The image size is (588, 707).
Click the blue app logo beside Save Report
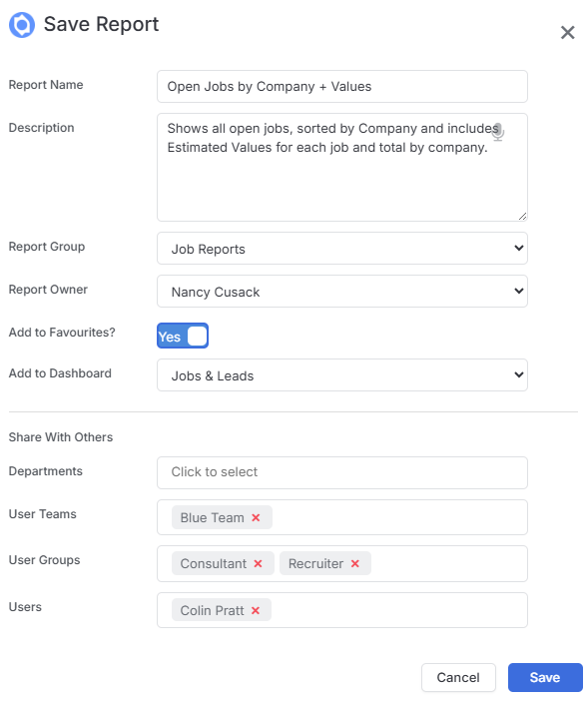22,25
